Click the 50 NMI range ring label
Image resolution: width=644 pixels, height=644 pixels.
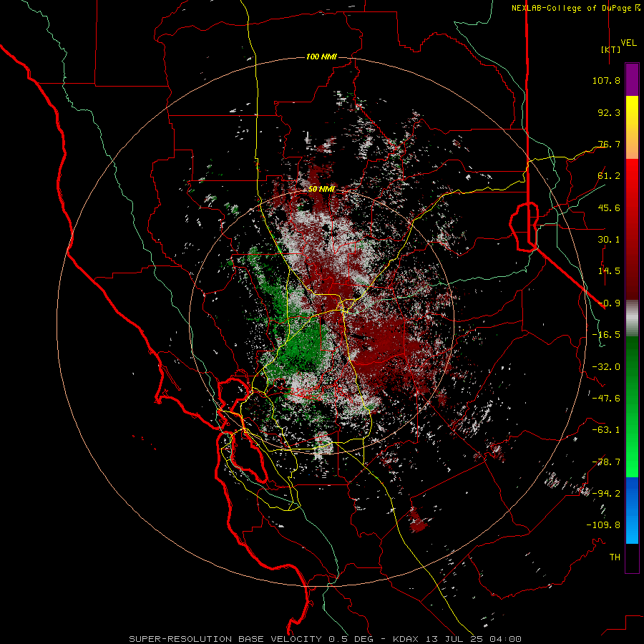(321, 190)
